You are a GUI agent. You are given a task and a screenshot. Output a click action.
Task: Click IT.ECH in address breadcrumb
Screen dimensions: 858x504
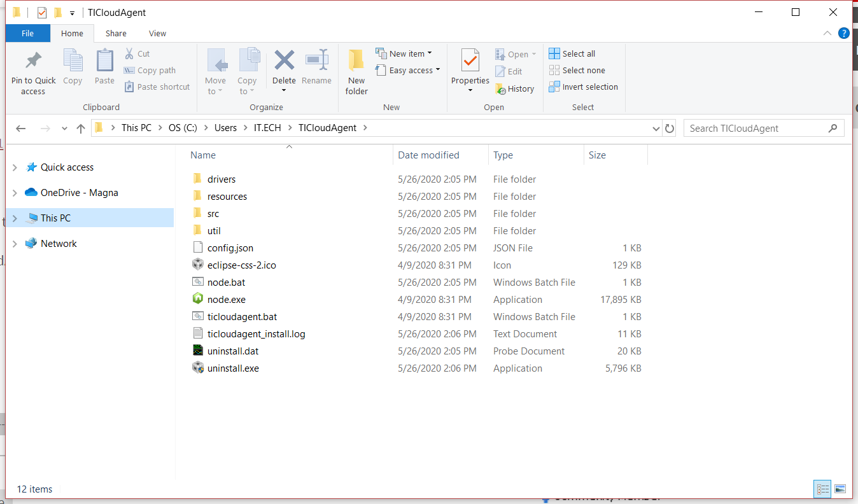click(267, 128)
